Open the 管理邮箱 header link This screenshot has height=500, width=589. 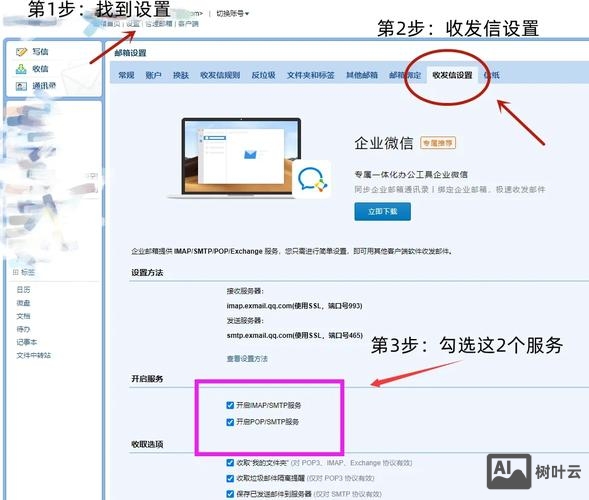[x=159, y=24]
